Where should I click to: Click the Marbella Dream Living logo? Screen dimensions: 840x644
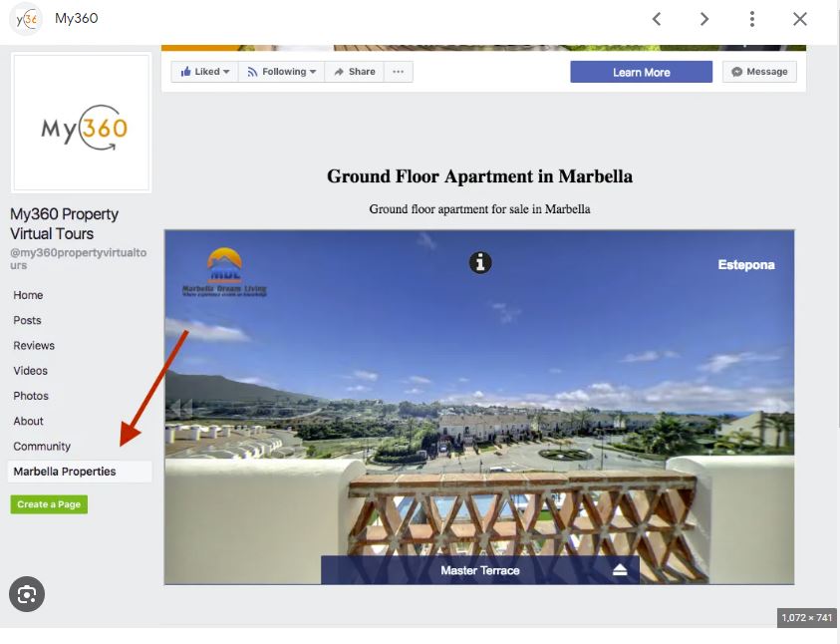pyautogui.click(x=224, y=272)
